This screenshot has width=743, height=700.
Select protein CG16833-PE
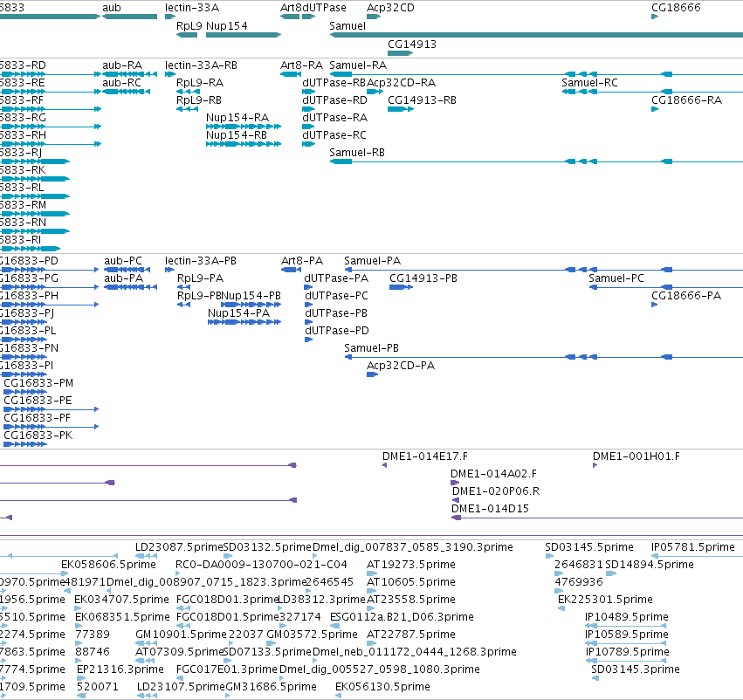tap(38, 401)
